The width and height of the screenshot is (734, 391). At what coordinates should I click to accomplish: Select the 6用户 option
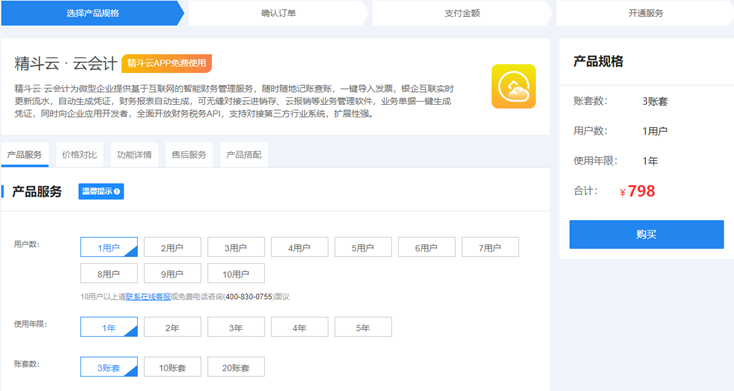click(426, 247)
